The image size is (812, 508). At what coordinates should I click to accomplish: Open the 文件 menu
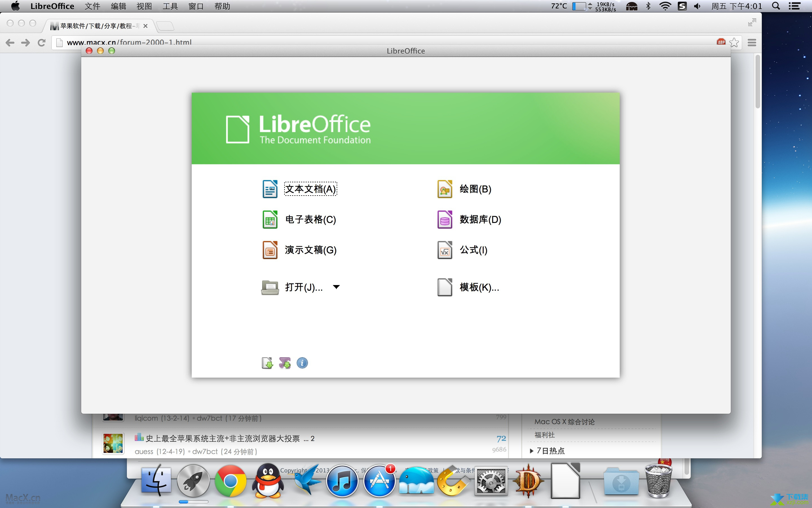[92, 6]
